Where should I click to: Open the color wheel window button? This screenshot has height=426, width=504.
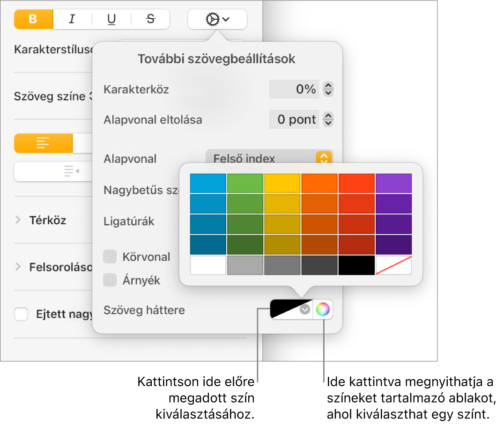[x=323, y=309]
